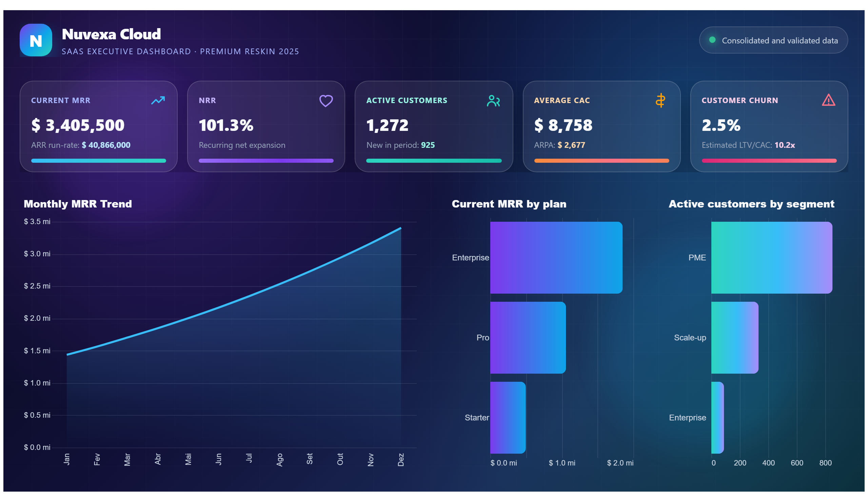Click the ARPA $ 2,677 value
This screenshot has width=868, height=495.
pos(571,145)
